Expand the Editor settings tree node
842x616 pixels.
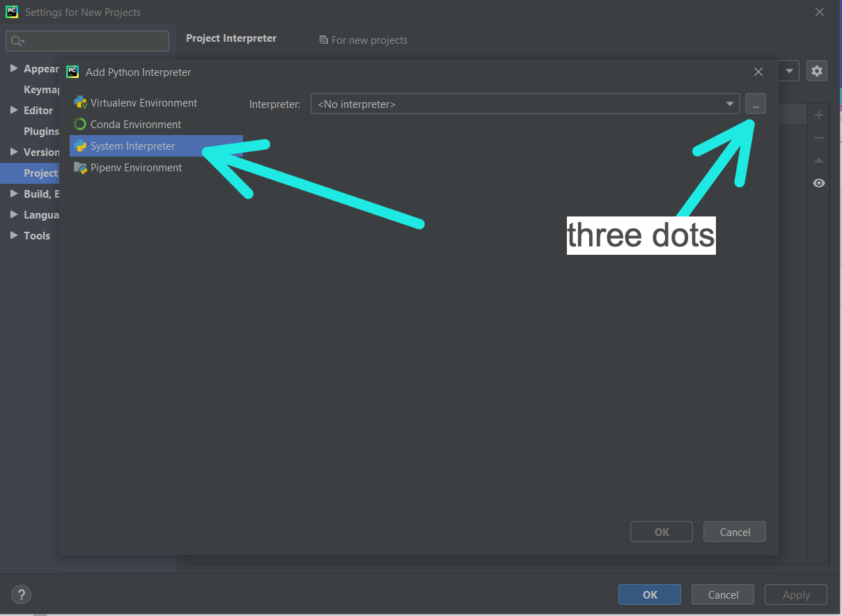14,110
